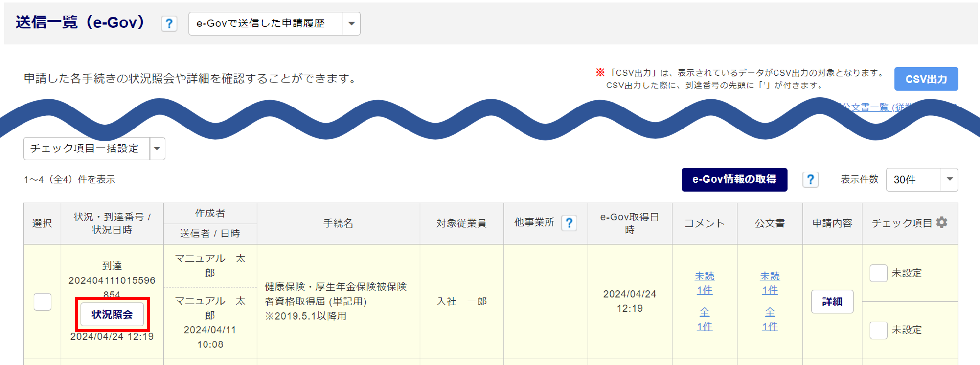
Task: Tick the selection checkbox for the first row
Action: click(x=43, y=301)
